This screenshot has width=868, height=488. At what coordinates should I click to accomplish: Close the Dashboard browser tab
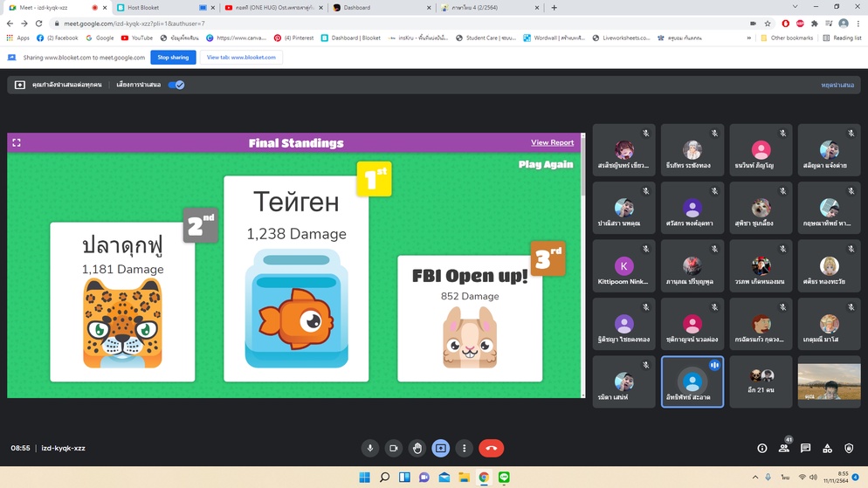pos(429,8)
